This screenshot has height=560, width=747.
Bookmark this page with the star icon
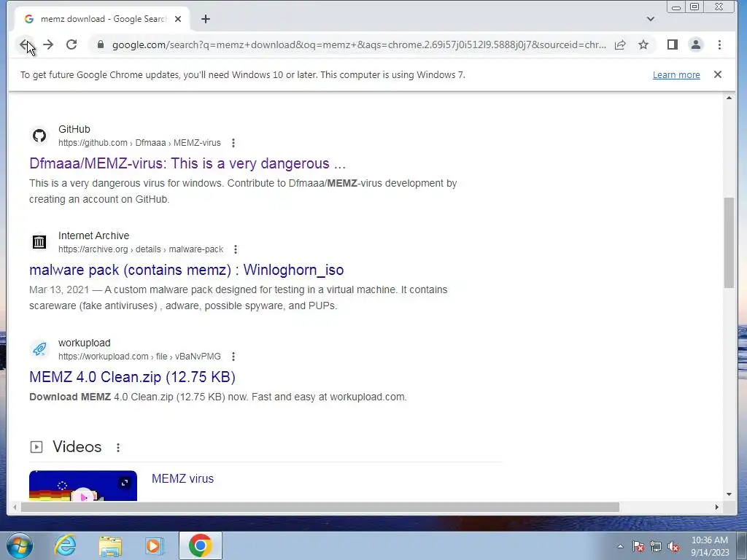click(x=643, y=44)
